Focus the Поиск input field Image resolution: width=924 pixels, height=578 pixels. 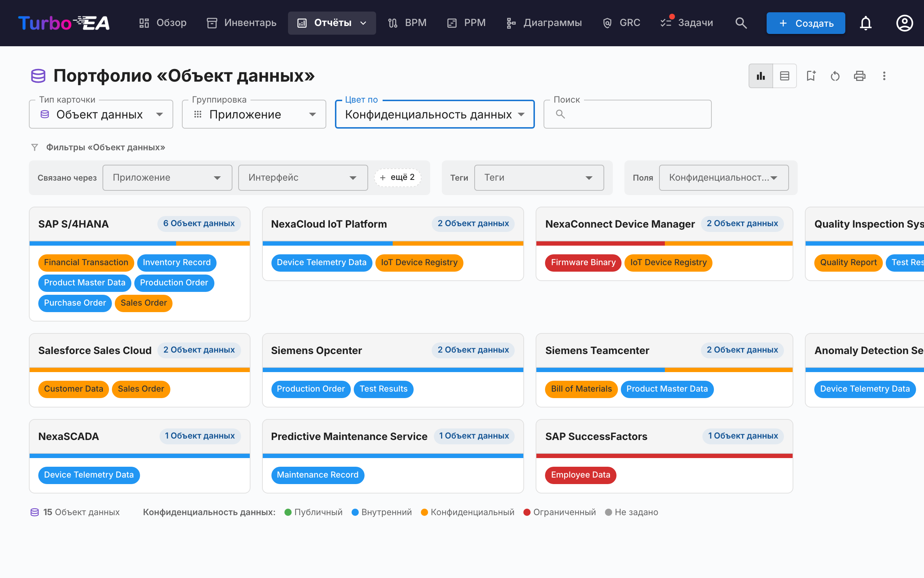coord(627,114)
